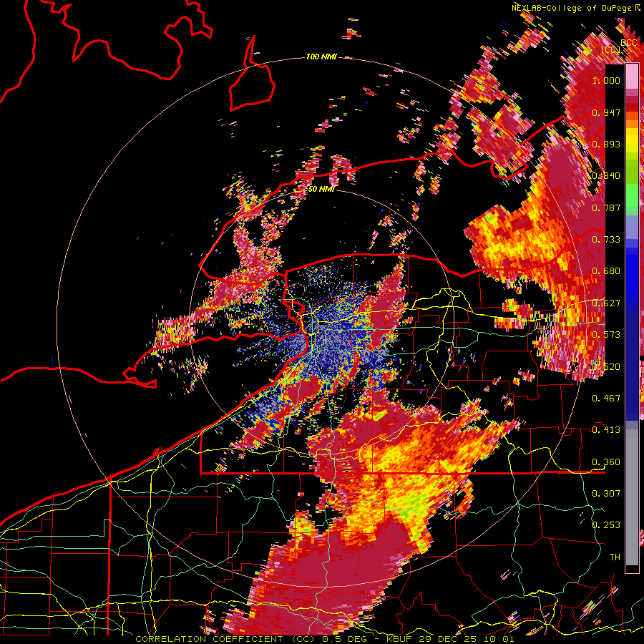Click the 0.733 scale value
Viewport: 644px width, 644px height.
(x=606, y=240)
